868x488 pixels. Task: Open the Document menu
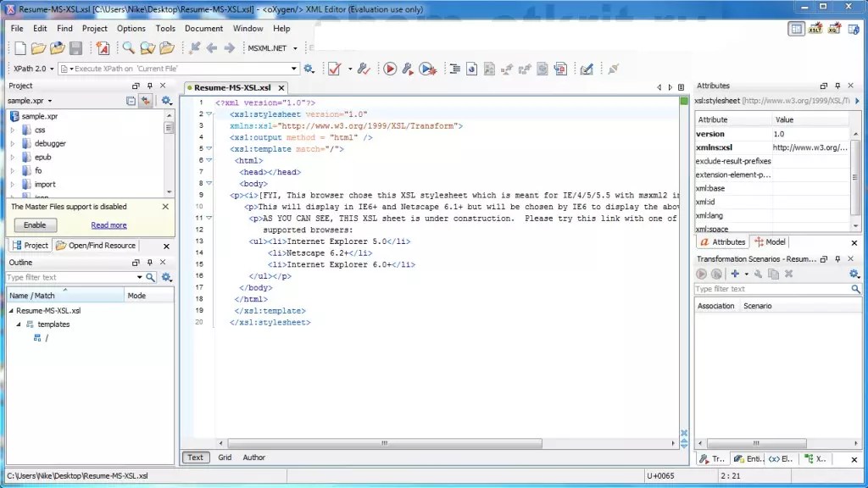point(203,28)
